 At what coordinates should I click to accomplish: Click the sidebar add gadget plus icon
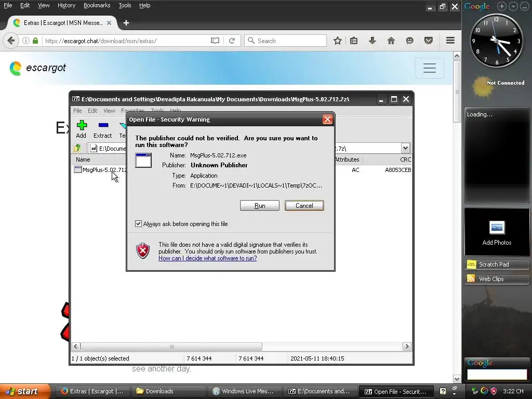tap(502, 6)
